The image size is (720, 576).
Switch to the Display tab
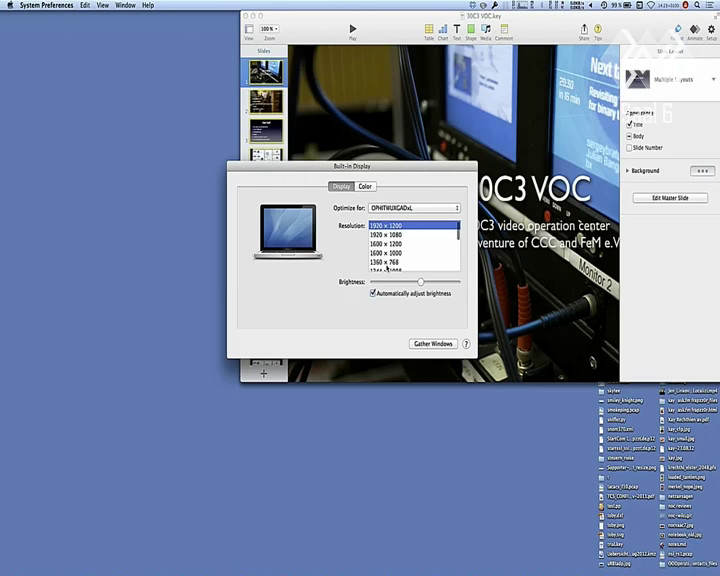341,186
